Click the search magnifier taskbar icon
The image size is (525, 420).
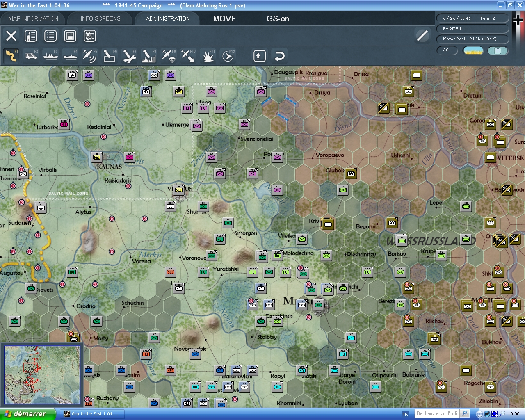click(465, 413)
